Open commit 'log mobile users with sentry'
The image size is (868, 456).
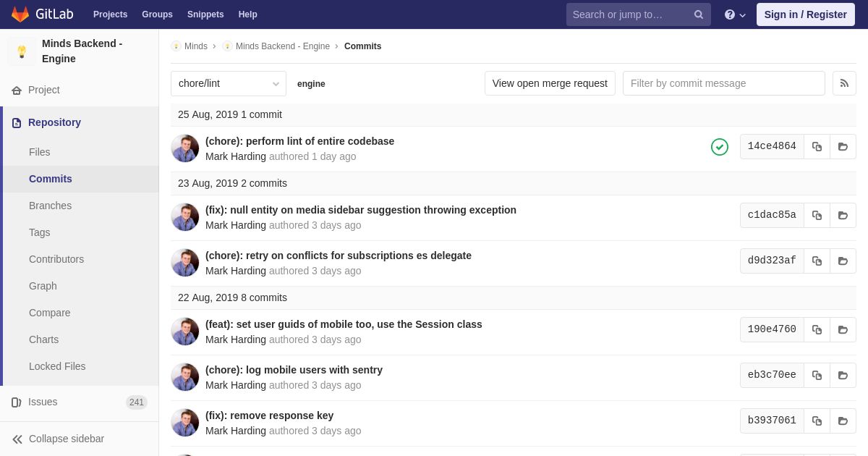[294, 370]
